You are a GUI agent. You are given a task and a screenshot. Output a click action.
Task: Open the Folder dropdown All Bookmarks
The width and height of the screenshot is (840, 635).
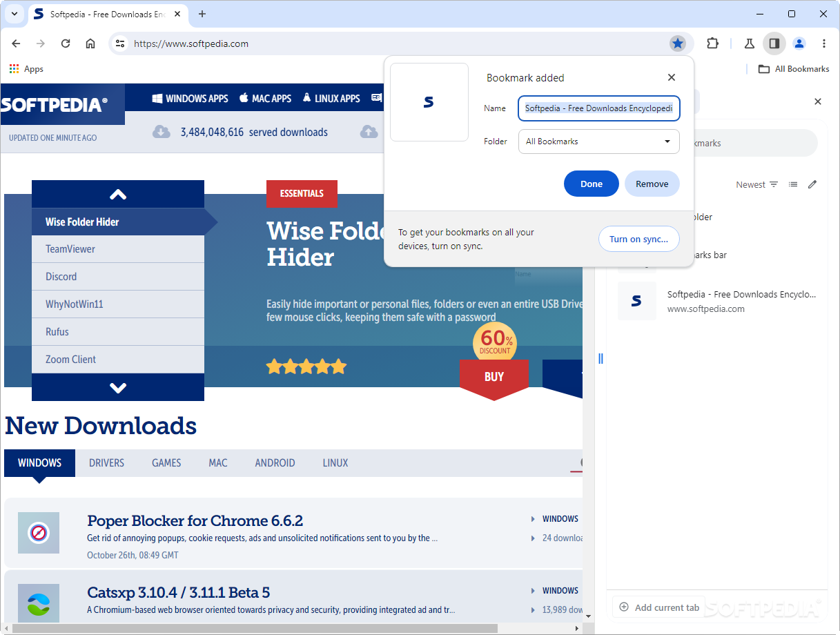coord(599,141)
